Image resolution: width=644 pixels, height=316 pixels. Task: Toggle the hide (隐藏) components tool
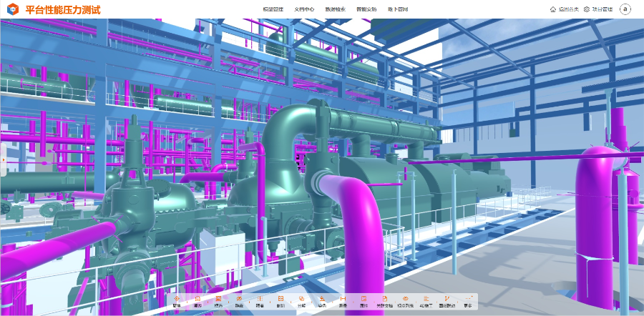click(239, 300)
